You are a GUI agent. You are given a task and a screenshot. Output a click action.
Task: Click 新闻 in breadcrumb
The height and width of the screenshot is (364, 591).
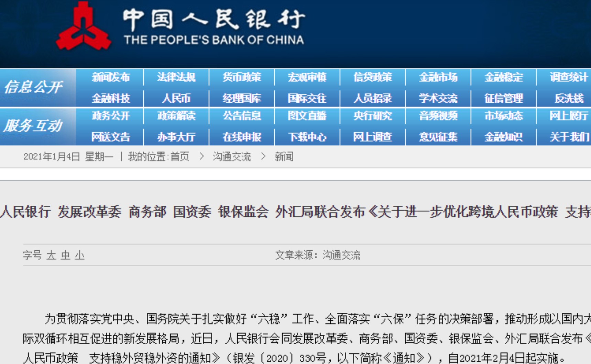[284, 157]
